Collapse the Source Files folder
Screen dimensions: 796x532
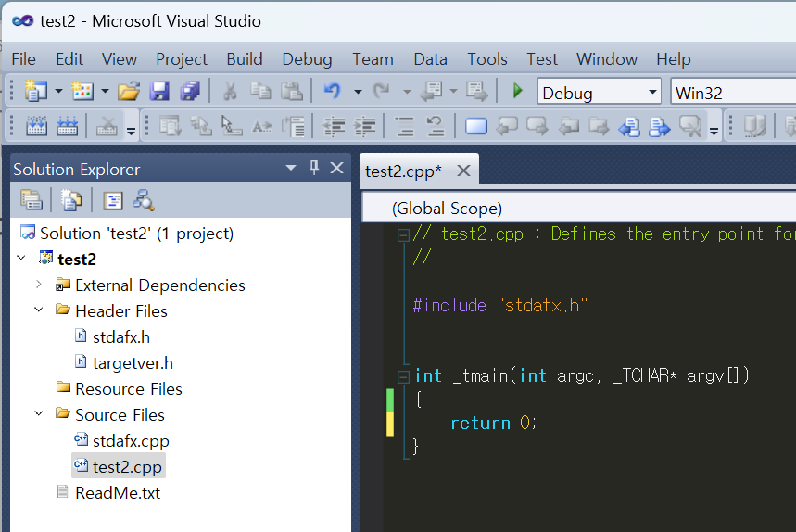click(x=39, y=413)
